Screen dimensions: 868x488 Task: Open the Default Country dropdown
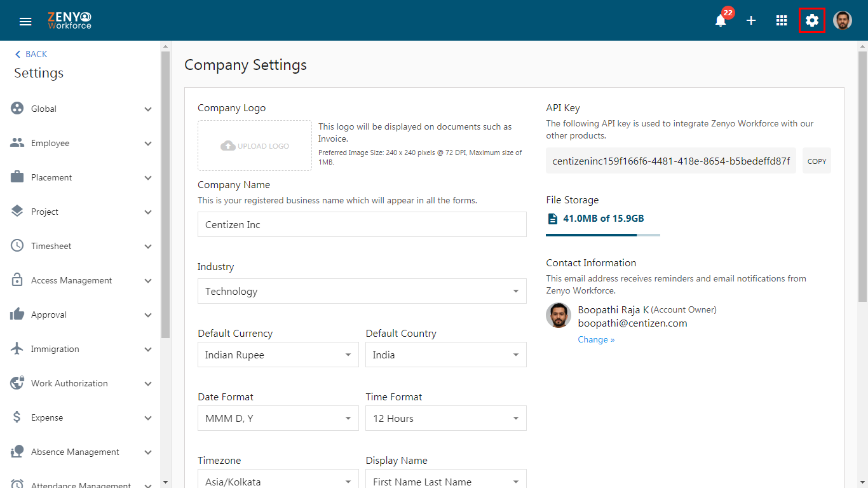(446, 355)
